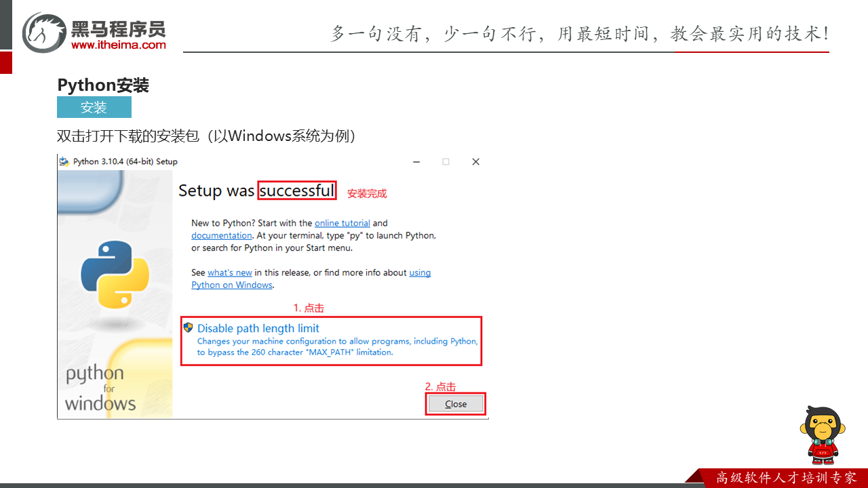Click the itheima horse logo icon
This screenshot has width=868, height=488.
pyautogui.click(x=44, y=32)
